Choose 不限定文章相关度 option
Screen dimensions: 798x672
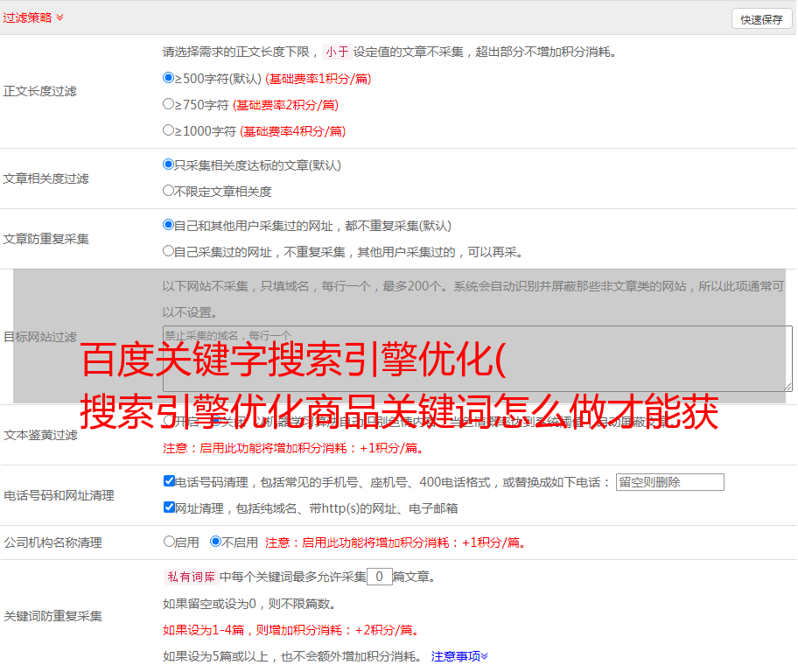pyautogui.click(x=168, y=191)
